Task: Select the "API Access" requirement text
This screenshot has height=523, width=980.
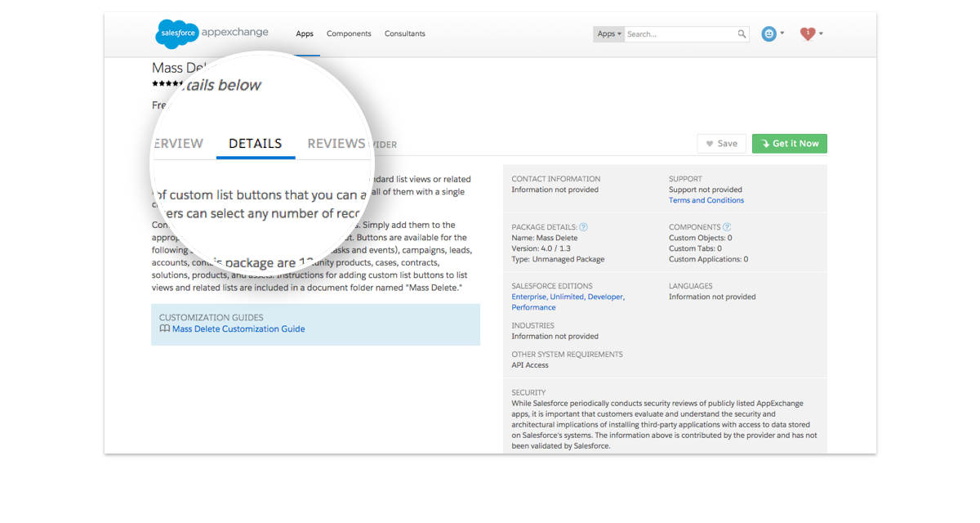Action: [531, 365]
